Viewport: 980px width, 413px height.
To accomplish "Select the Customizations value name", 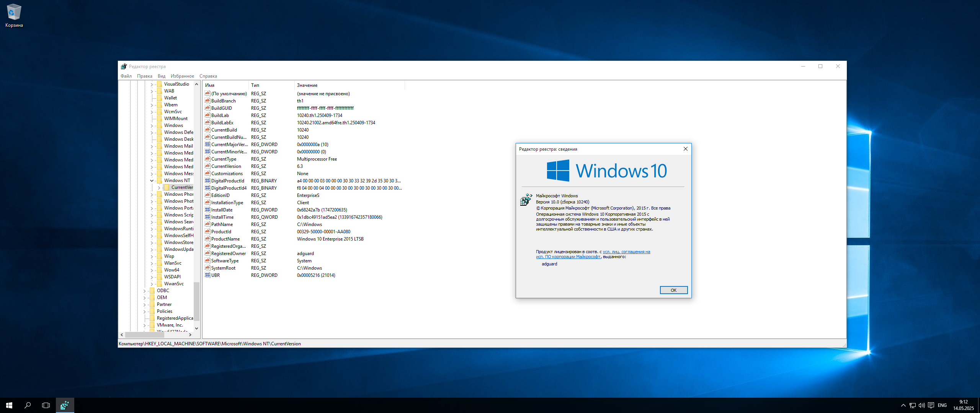I will point(227,173).
